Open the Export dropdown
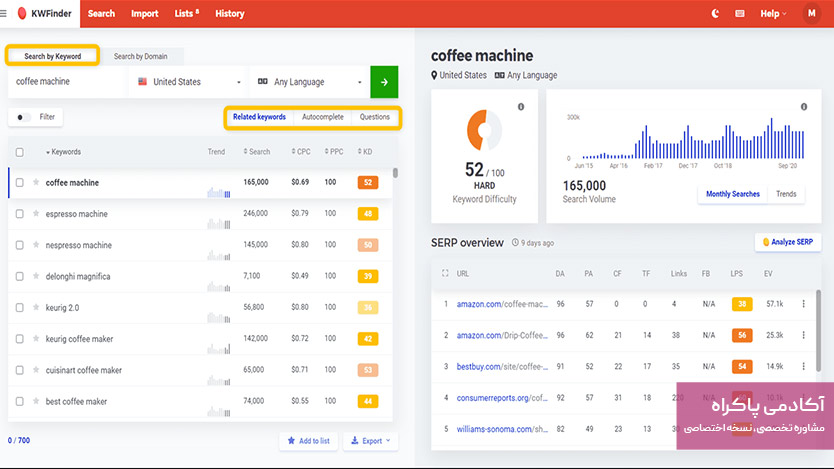The width and height of the screenshot is (834, 469). tap(371, 441)
